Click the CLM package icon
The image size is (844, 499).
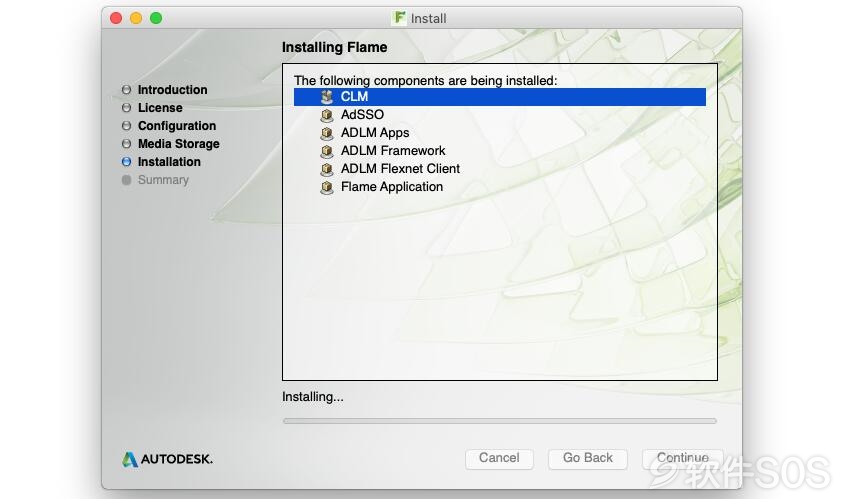click(x=327, y=97)
